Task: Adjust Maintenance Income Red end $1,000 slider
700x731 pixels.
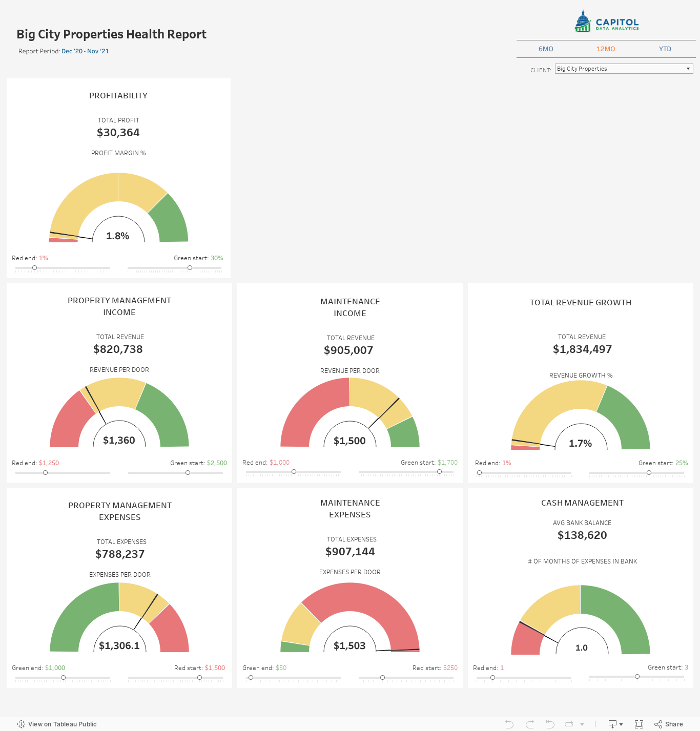Action: point(294,471)
